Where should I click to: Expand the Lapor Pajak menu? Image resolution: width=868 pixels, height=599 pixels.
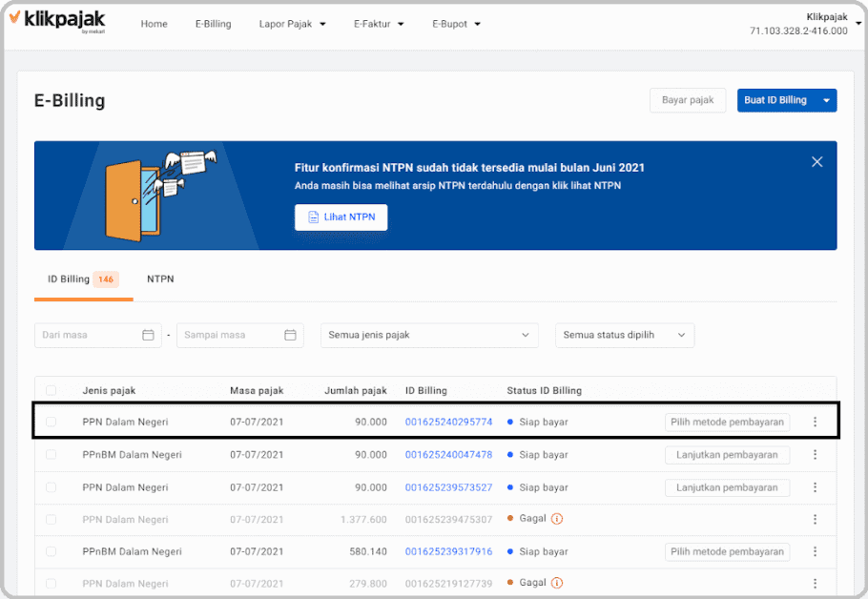pyautogui.click(x=292, y=24)
